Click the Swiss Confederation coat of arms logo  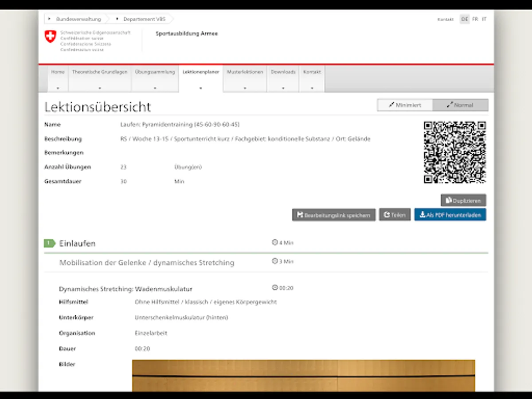click(x=51, y=36)
